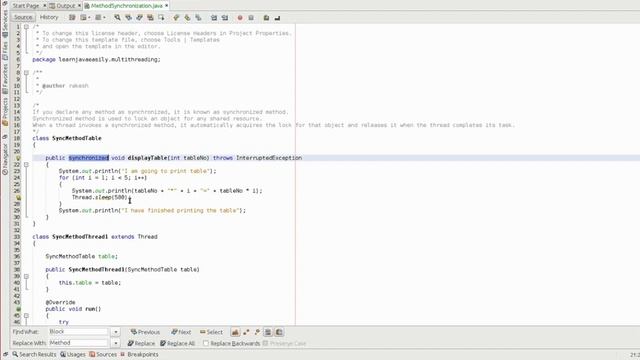The height and width of the screenshot is (360, 640).
Task: Toggle the Regular Expression find option
Action: (x=257, y=332)
